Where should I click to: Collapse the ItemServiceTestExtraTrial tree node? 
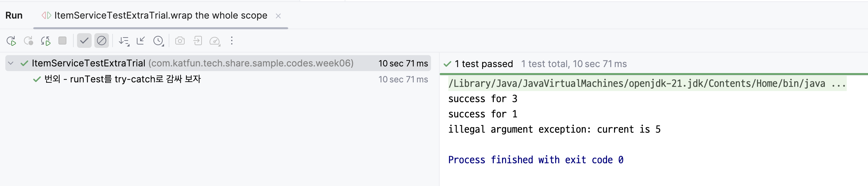coord(11,63)
